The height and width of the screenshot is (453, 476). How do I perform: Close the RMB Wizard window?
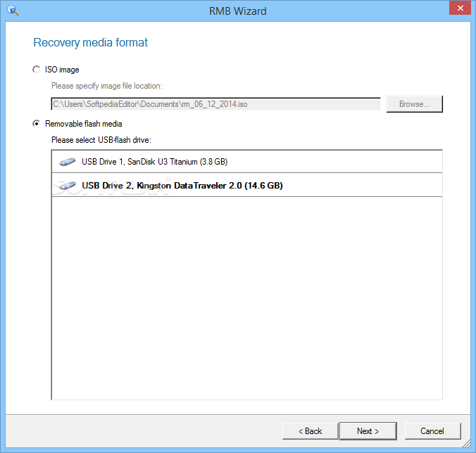[x=460, y=8]
